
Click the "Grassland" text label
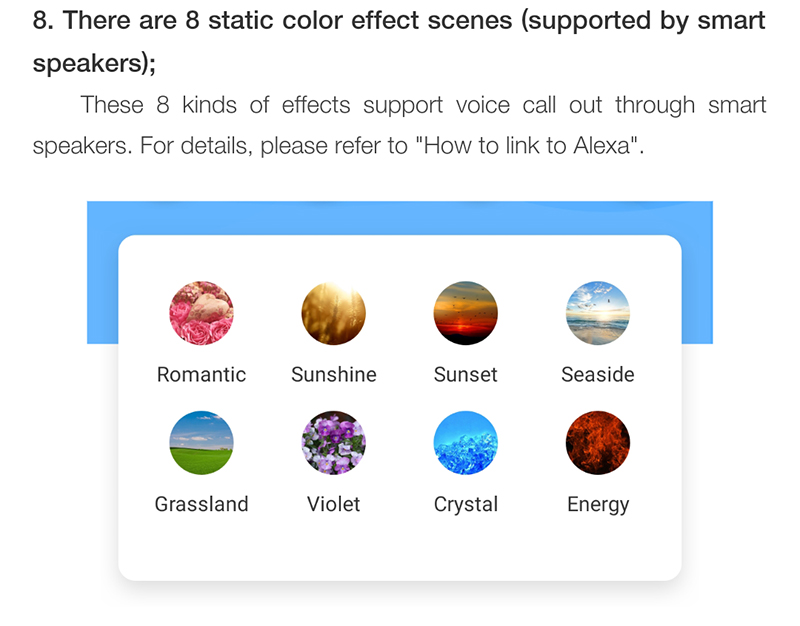pos(202,504)
